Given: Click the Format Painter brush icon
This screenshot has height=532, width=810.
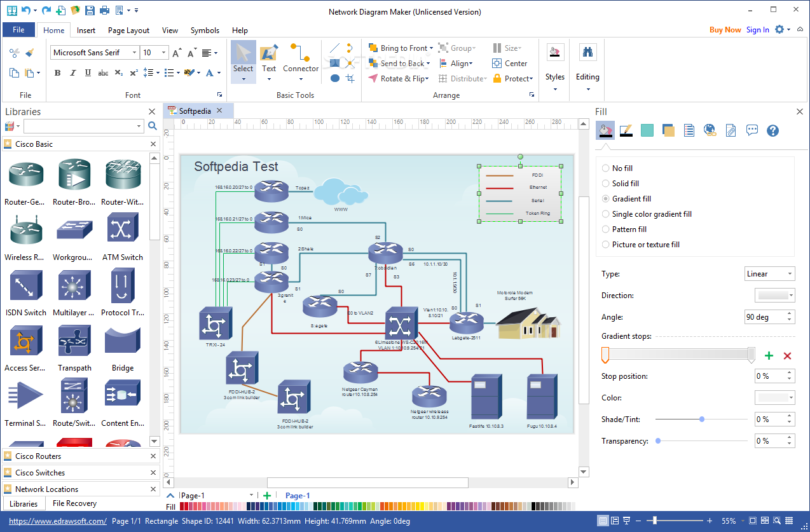Looking at the screenshot, I should [29, 53].
